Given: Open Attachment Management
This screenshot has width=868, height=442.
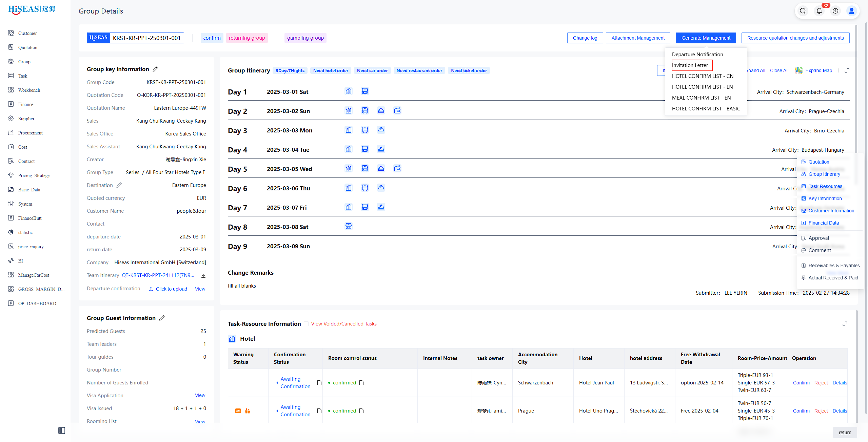Looking at the screenshot, I should (638, 38).
